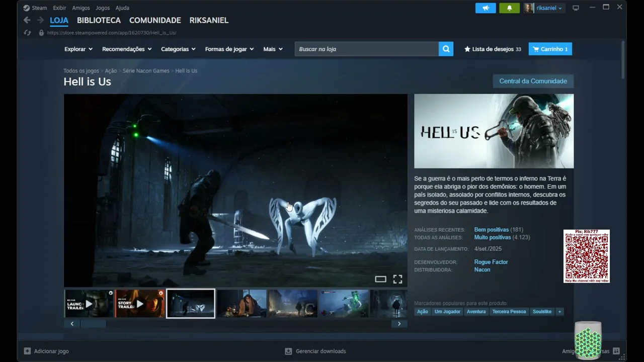The width and height of the screenshot is (644, 362).
Task: Click Gerenciar downloads in the bottom bar
Action: click(x=321, y=351)
